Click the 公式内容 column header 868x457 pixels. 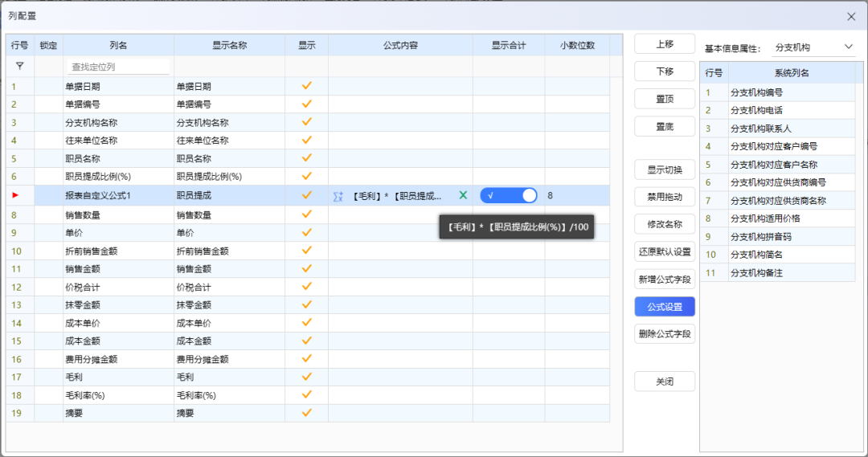click(400, 46)
